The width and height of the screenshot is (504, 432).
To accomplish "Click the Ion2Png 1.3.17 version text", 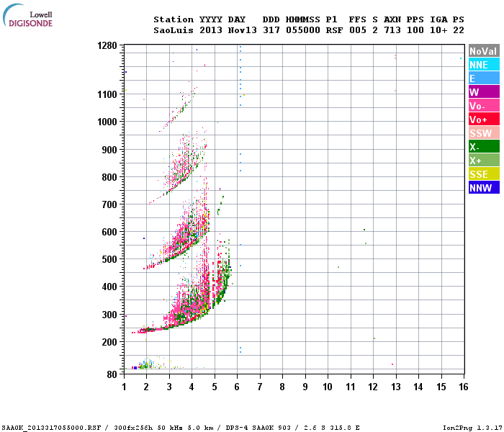I will click(472, 428).
